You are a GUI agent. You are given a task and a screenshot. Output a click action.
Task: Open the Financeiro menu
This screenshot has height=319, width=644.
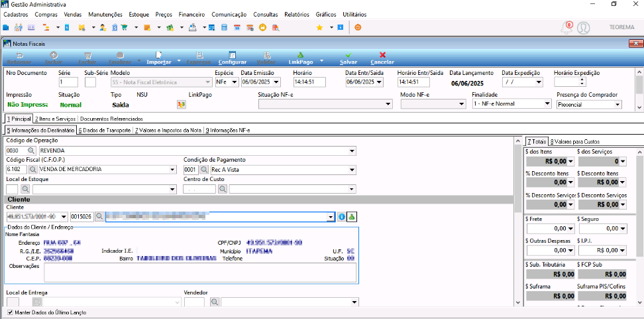click(191, 15)
